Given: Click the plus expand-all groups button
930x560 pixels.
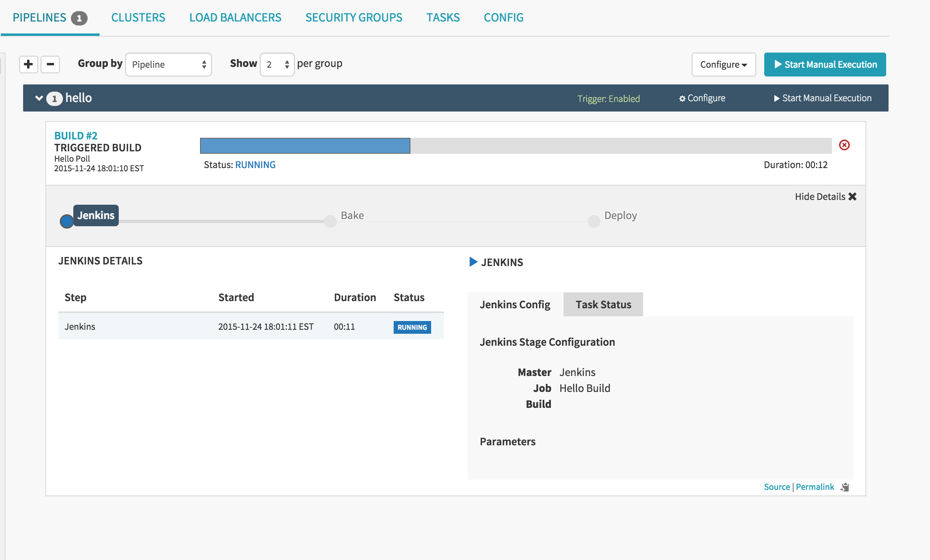Looking at the screenshot, I should [x=28, y=64].
